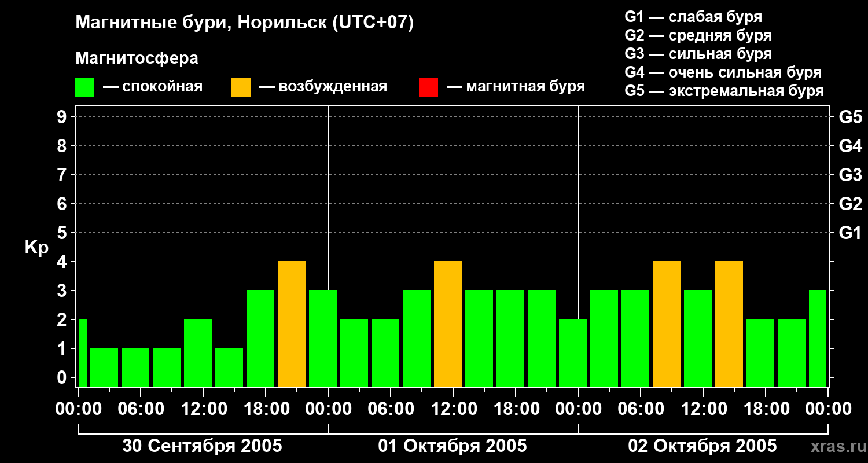This screenshot has width=868, height=463.
Task: Click the 12:00 label under 02 Октября
Action: 703,409
